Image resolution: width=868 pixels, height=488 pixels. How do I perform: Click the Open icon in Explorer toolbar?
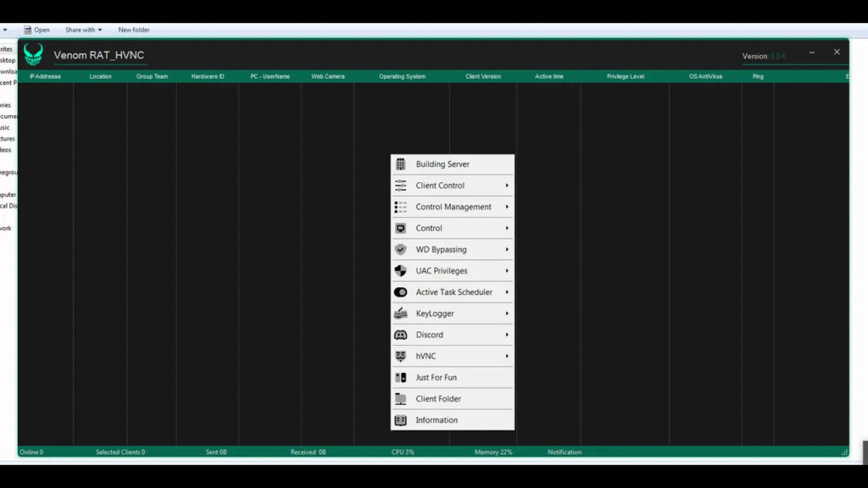[27, 30]
